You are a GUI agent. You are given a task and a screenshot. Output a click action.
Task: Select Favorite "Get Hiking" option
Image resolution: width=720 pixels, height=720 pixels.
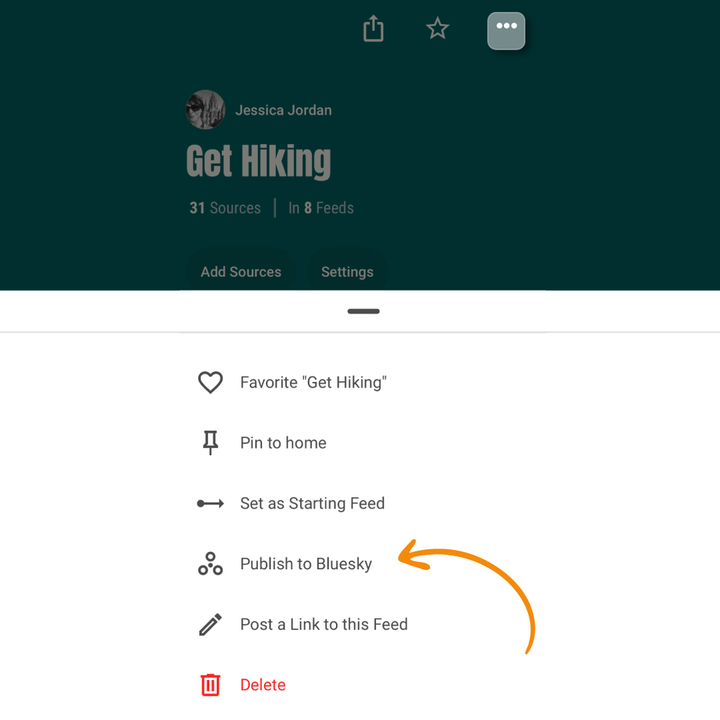click(x=313, y=382)
